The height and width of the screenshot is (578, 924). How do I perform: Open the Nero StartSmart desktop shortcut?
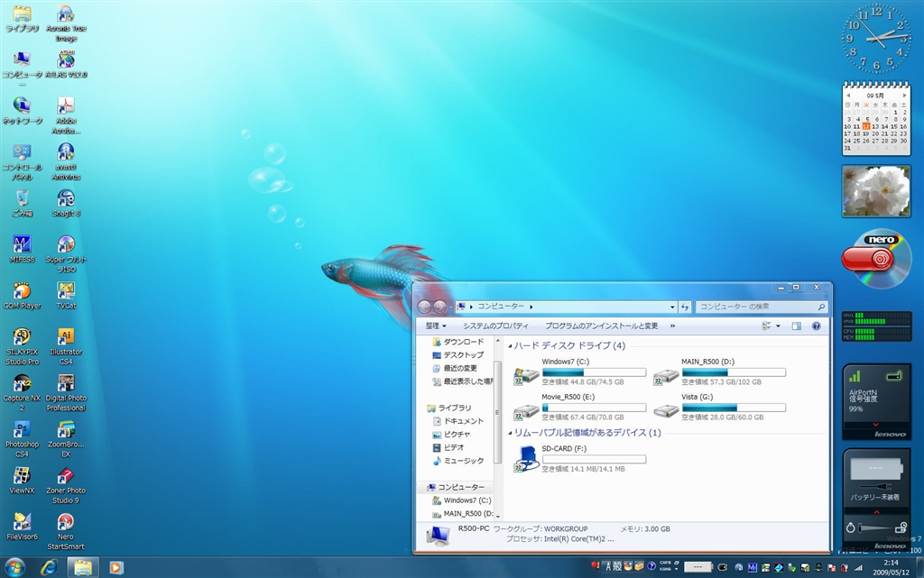tap(65, 522)
